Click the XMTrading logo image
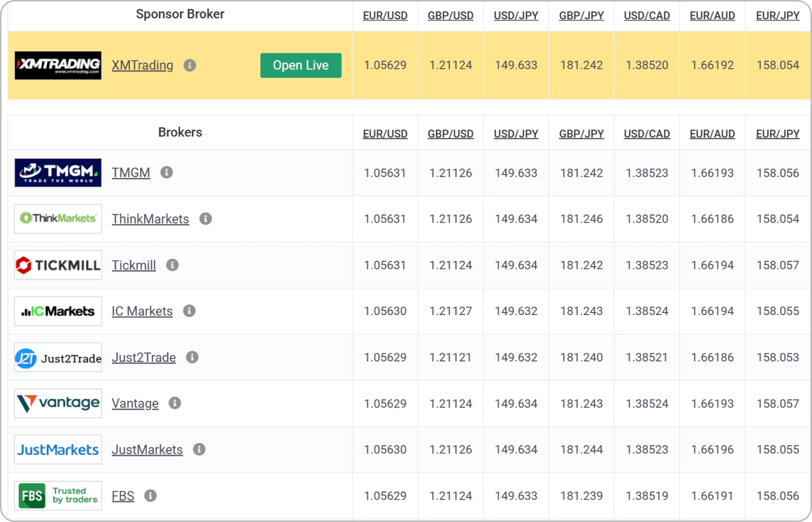Image resolution: width=812 pixels, height=522 pixels. (58, 65)
